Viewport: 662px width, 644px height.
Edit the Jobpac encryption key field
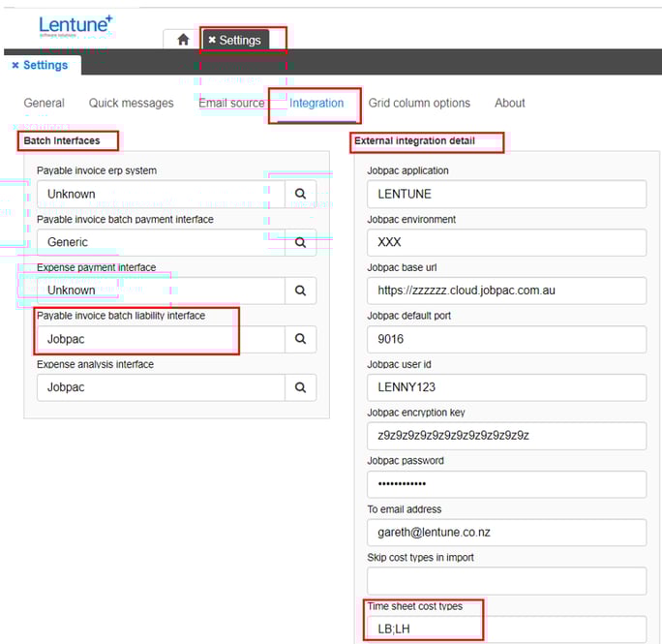[506, 436]
